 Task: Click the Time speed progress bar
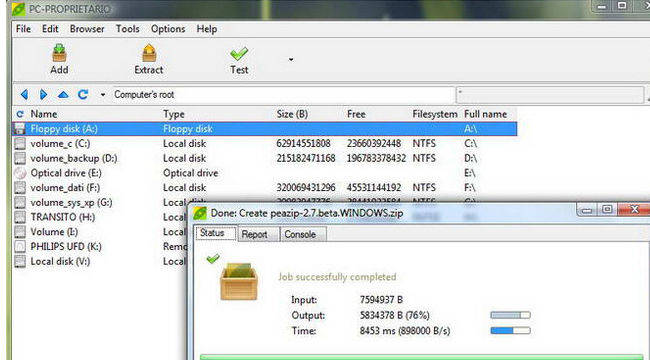tap(510, 331)
